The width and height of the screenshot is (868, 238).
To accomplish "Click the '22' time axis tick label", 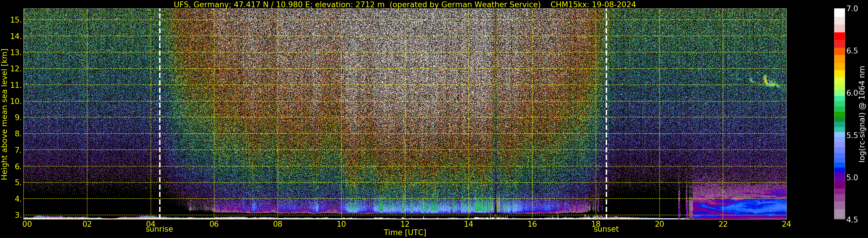I will pyautogui.click(x=723, y=224).
